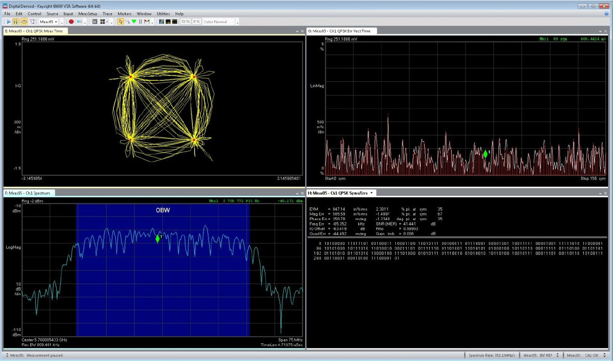Click the red Record button icon
Image resolution: width=614 pixels, height=364 pixels.
point(71,21)
